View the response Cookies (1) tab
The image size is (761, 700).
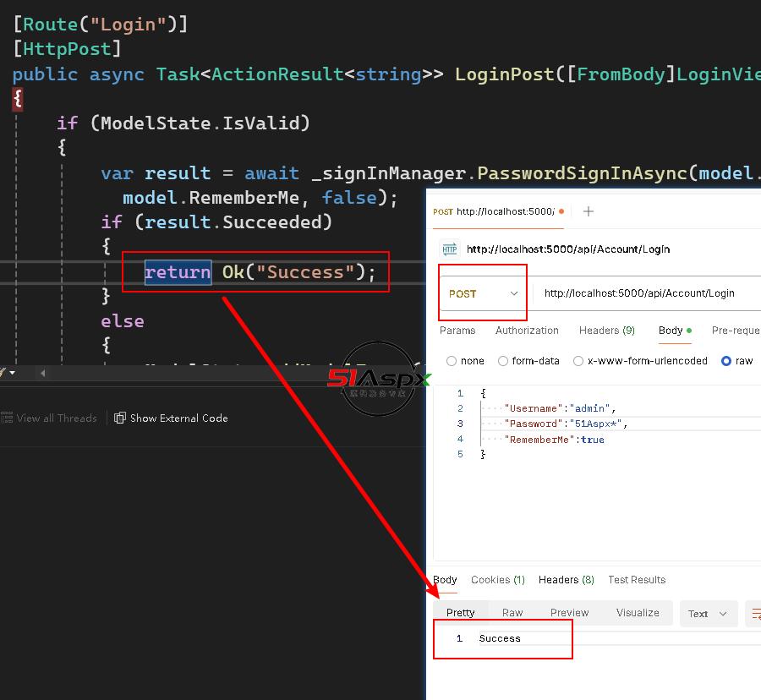coord(498,580)
